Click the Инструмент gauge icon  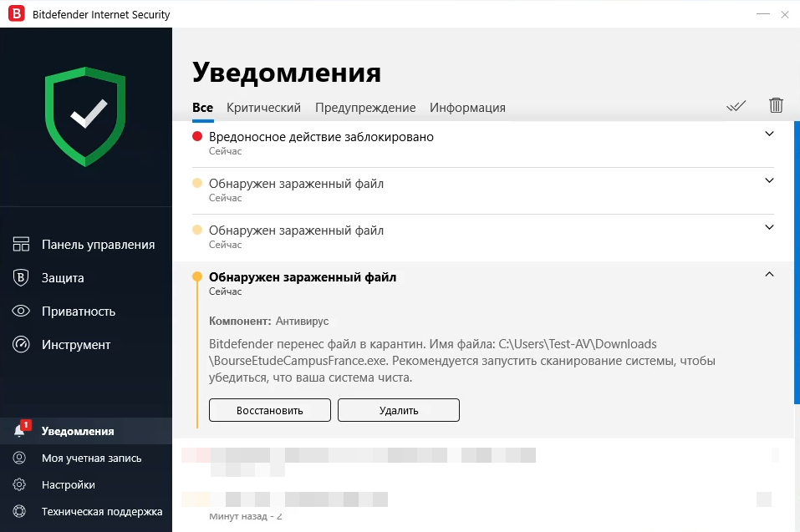pyautogui.click(x=21, y=344)
